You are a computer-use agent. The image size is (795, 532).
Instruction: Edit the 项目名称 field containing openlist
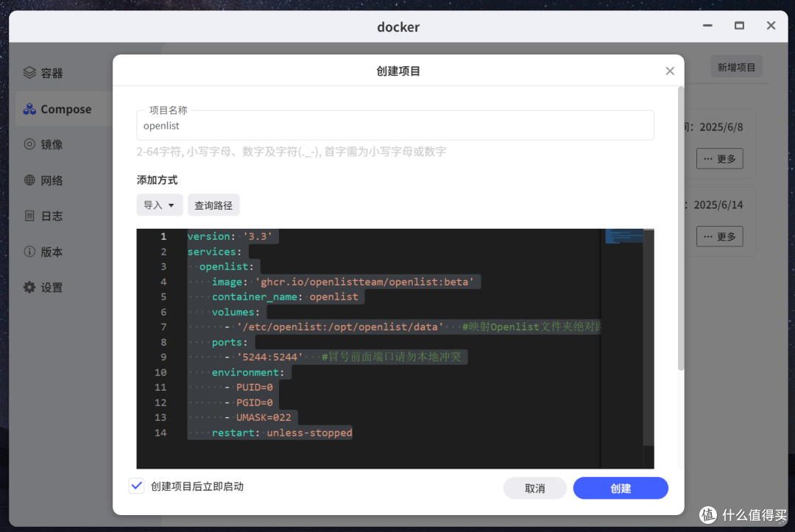(395, 125)
